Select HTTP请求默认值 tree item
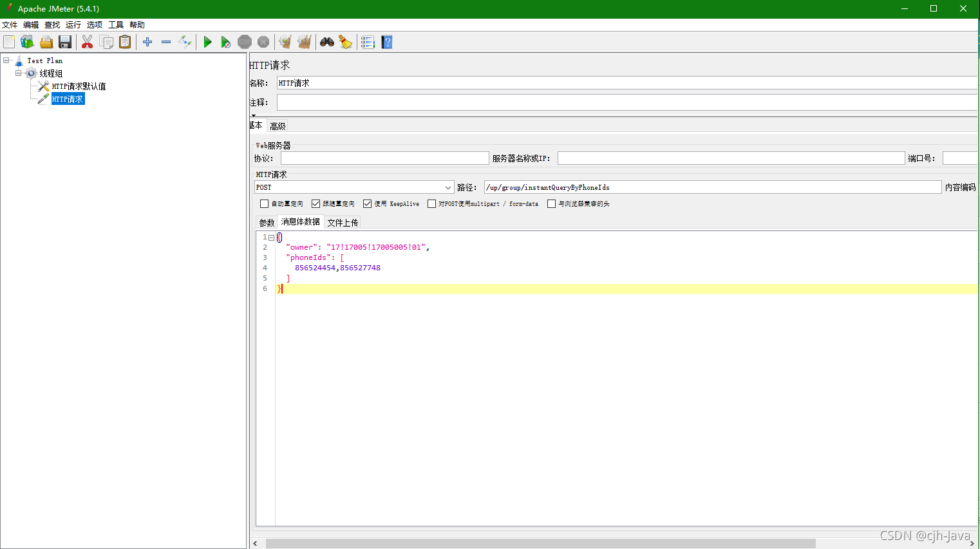Screen dimensions: 980x549 (x=79, y=86)
